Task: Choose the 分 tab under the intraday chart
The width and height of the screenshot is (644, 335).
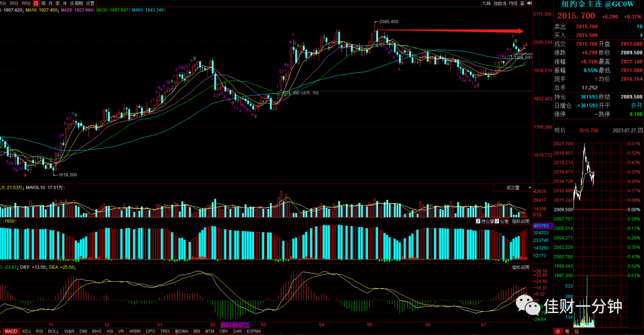Action: [x=558, y=331]
